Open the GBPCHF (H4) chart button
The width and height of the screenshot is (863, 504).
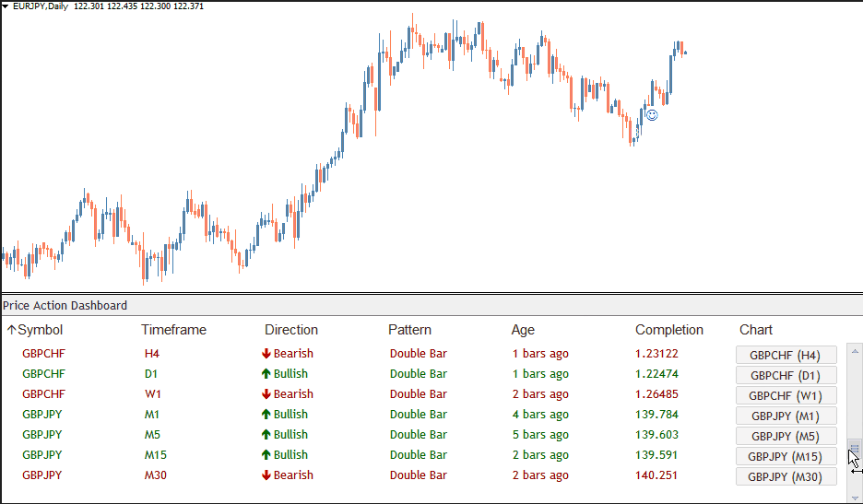(786, 356)
